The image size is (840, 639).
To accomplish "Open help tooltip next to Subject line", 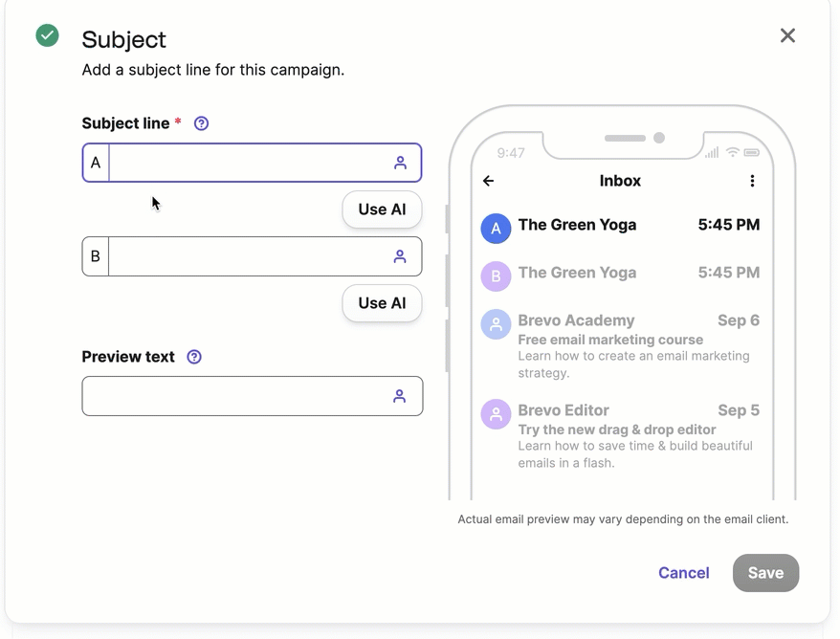I will [x=201, y=123].
